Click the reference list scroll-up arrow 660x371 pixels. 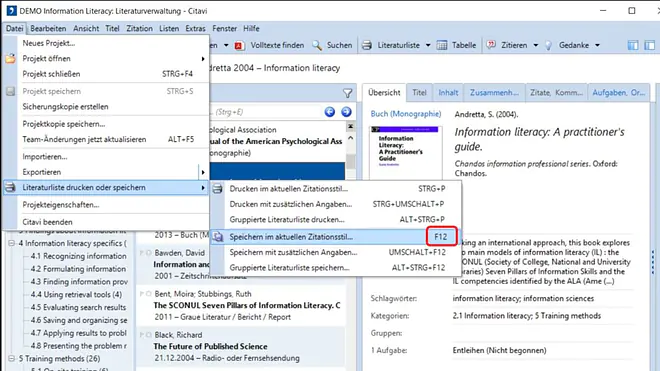(350, 138)
